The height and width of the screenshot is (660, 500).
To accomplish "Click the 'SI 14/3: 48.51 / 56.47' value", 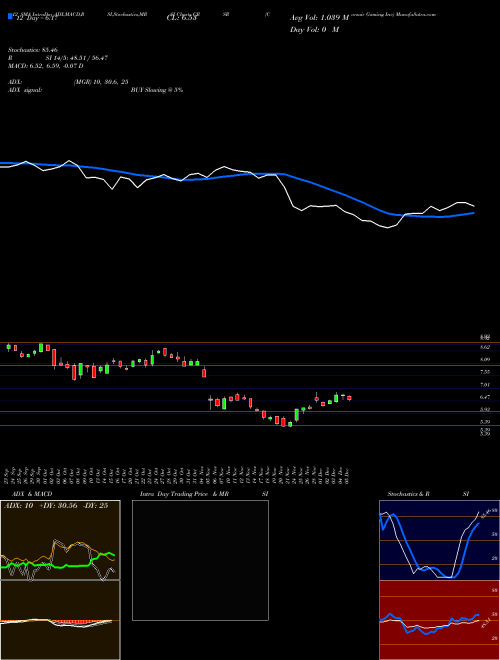I will click(77, 58).
